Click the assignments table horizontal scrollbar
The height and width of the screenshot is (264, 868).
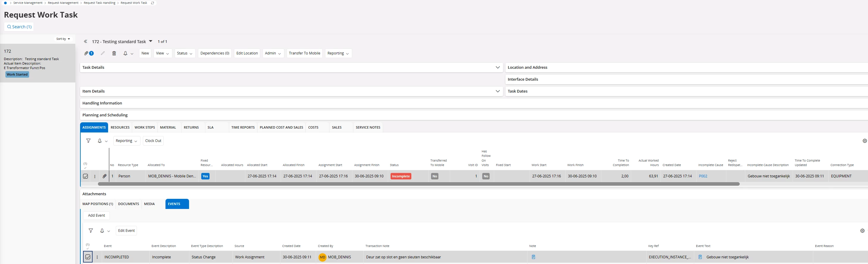coord(419,184)
